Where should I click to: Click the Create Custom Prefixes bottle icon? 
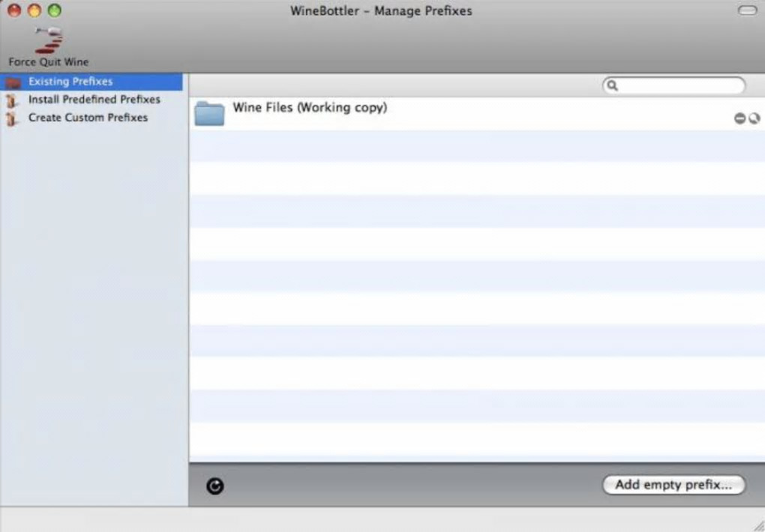point(12,118)
